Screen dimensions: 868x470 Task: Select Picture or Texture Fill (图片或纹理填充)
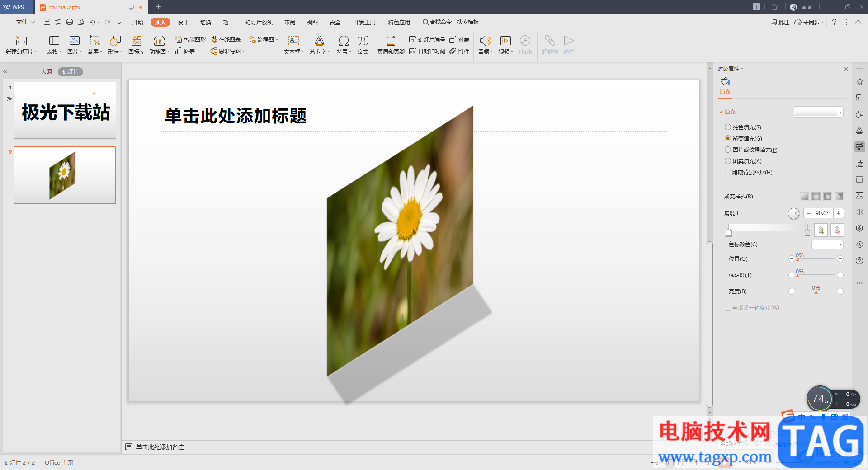728,150
